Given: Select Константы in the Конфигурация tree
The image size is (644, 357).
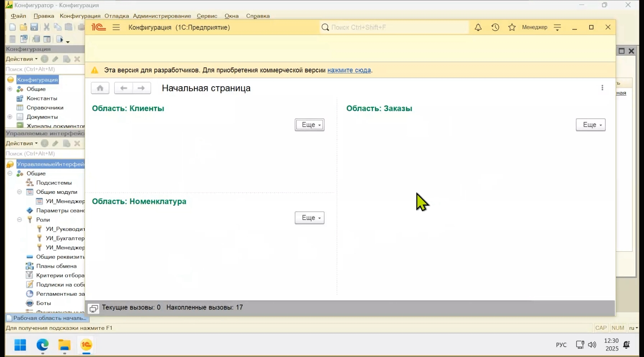Looking at the screenshot, I should (x=42, y=98).
